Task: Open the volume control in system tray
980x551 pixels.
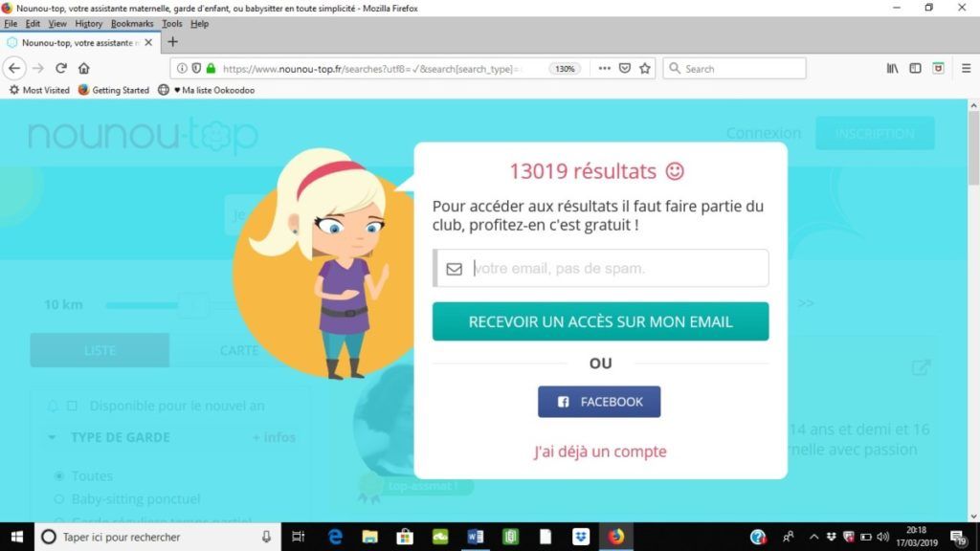Action: 882,537
